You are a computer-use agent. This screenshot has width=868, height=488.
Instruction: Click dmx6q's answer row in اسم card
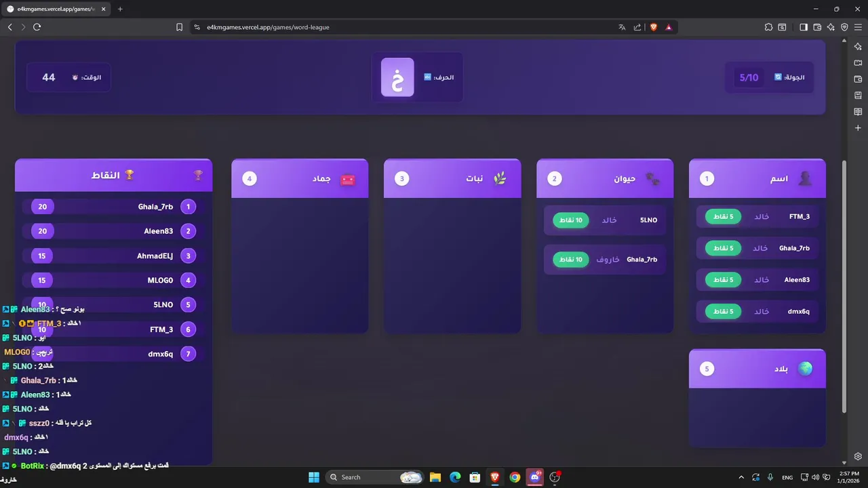point(757,312)
